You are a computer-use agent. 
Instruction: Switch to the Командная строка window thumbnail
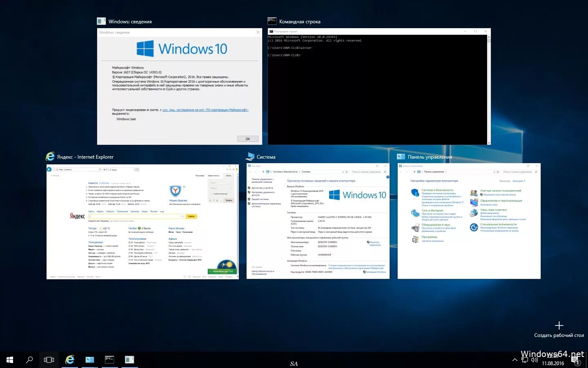[x=379, y=86]
